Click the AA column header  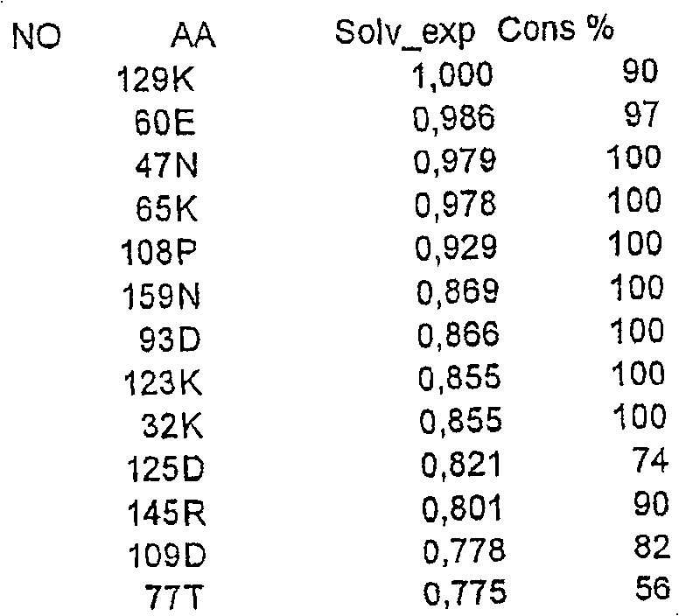pos(194,38)
